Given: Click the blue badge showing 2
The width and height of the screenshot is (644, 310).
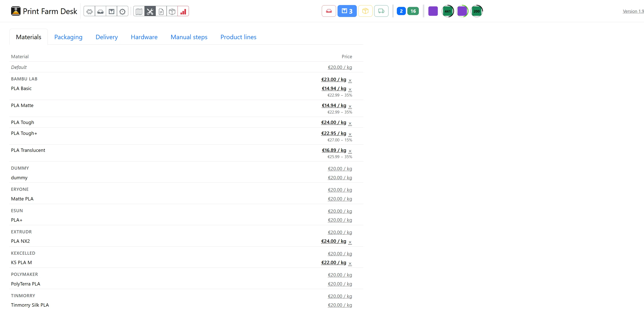Looking at the screenshot, I should click(x=401, y=11).
